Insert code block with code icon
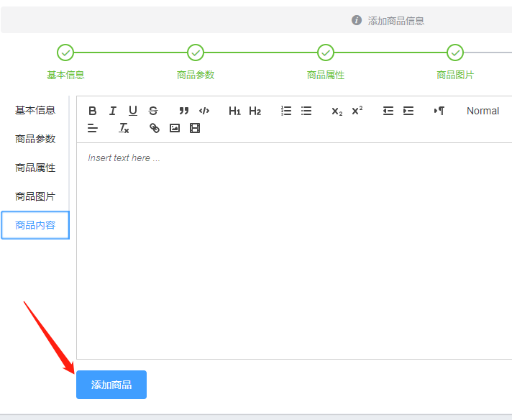 (x=204, y=111)
